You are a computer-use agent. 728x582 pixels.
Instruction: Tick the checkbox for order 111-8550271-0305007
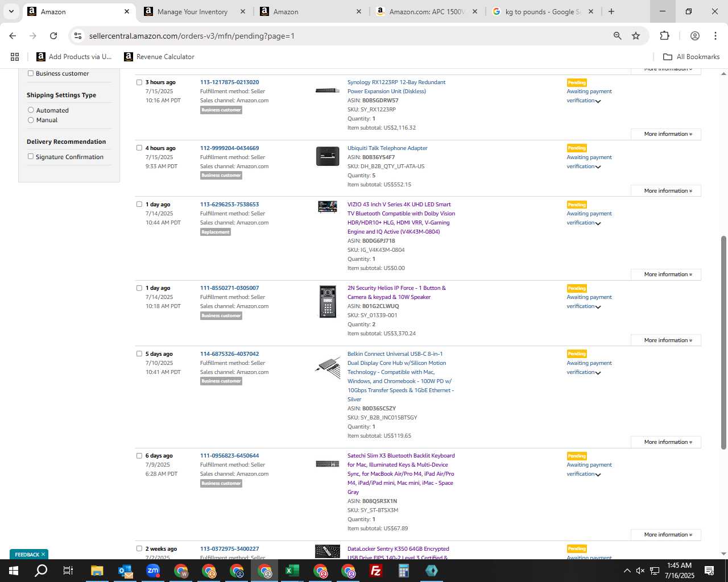click(139, 288)
